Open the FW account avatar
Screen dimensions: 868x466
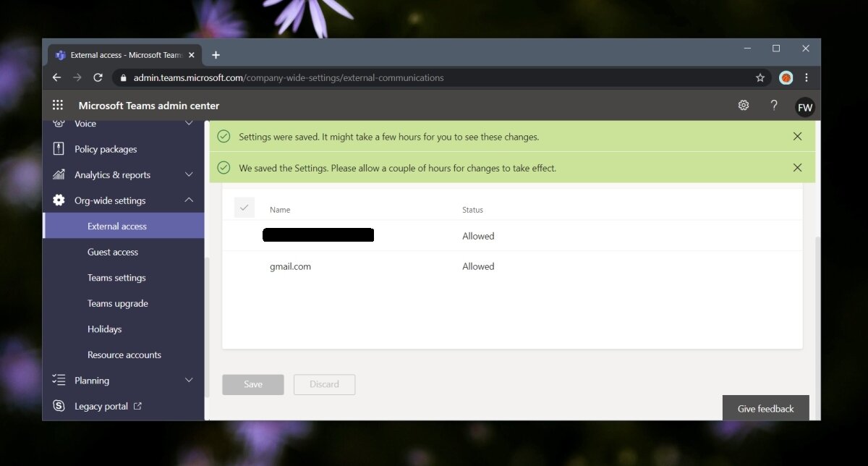[805, 106]
